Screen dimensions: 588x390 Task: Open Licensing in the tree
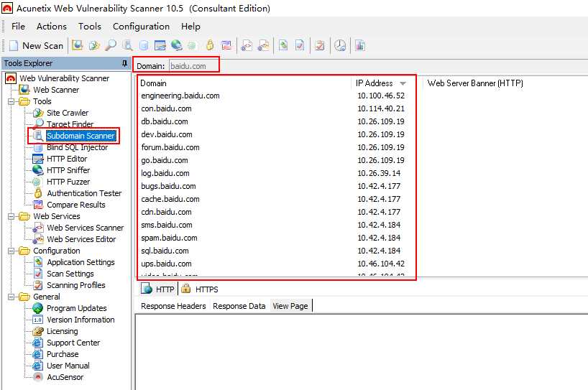(x=63, y=331)
